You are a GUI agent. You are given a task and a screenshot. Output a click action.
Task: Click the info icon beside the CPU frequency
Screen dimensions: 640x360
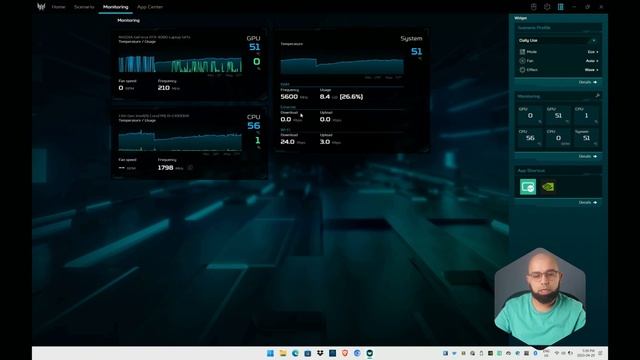point(190,168)
